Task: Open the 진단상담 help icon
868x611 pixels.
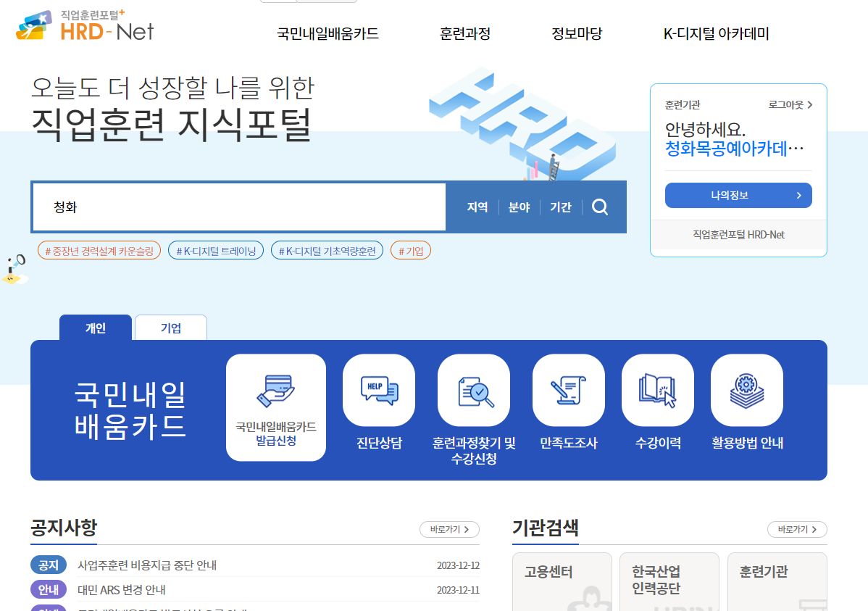Action: [379, 390]
